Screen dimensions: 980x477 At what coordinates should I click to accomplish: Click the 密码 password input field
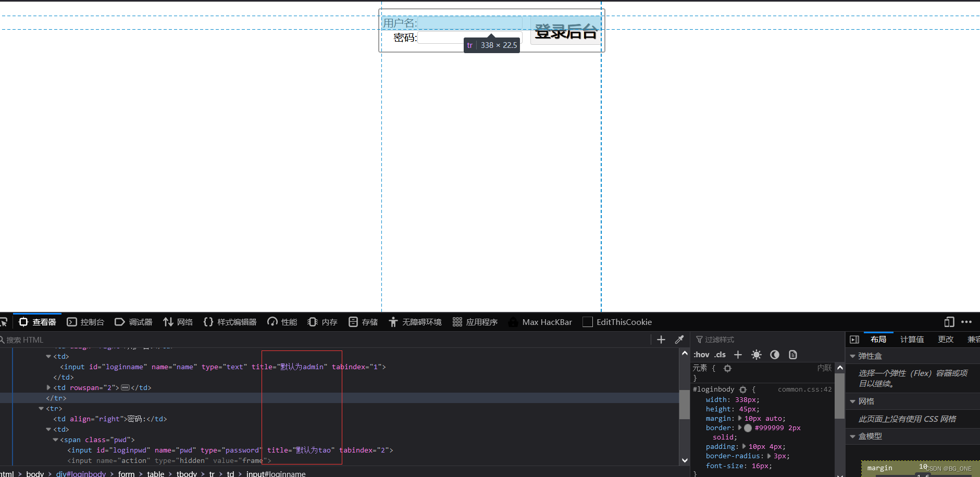click(x=470, y=37)
